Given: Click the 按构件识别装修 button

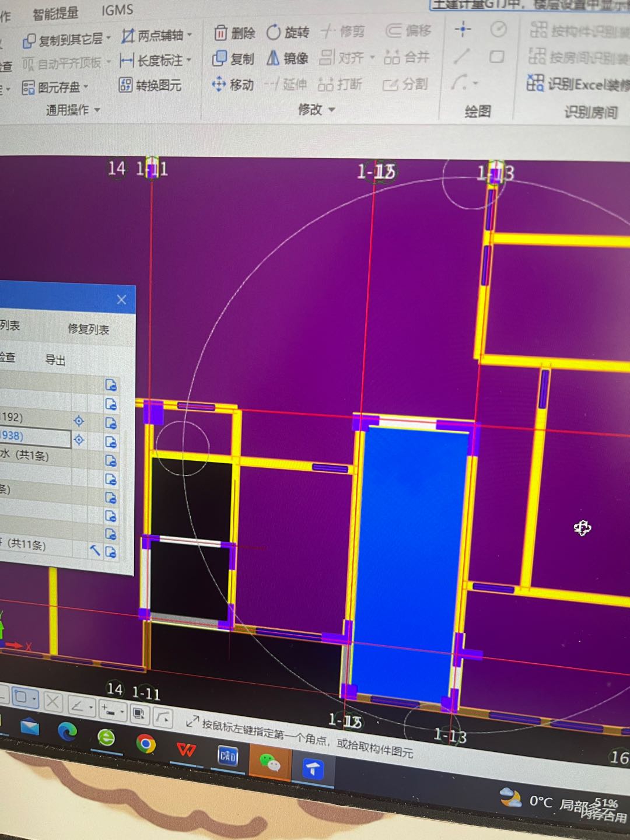Looking at the screenshot, I should (x=579, y=30).
